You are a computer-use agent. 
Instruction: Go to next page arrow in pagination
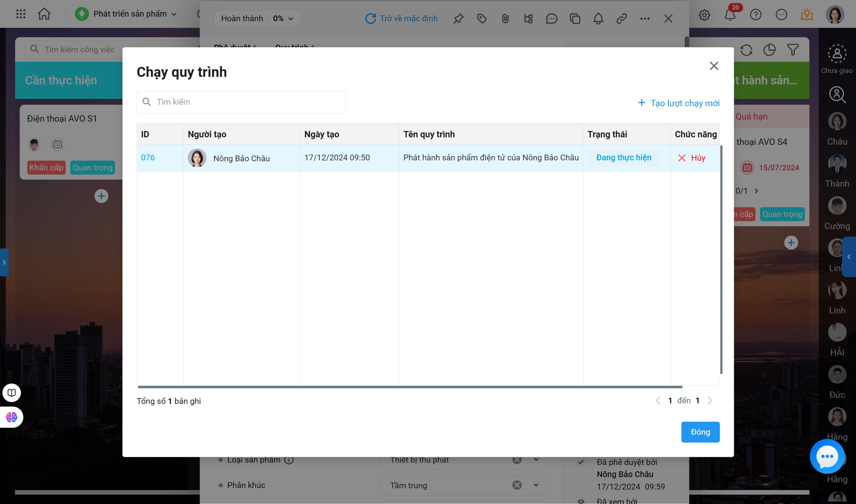pos(710,401)
